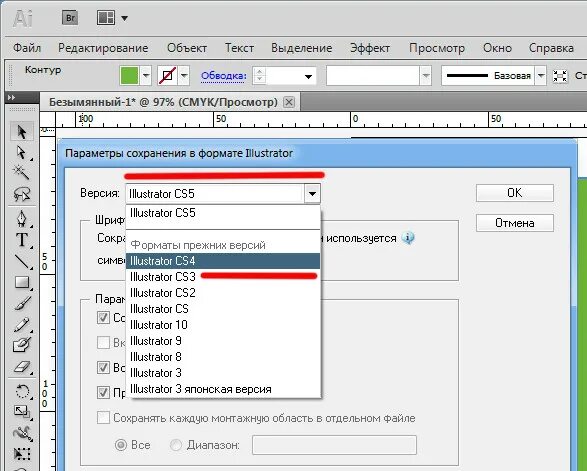Screen dimensions: 587x471
Task: Click the Adobe Illustrator Ai logo
Action: [x=22, y=18]
